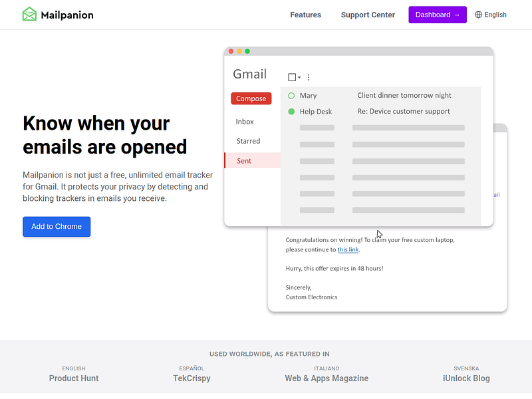Screen dimensions: 532x399
Task: Select Starred in Gmail sidebar
Action: pyautogui.click(x=248, y=141)
